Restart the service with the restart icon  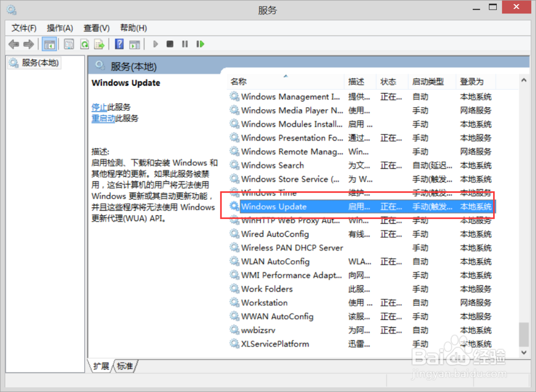(x=200, y=44)
